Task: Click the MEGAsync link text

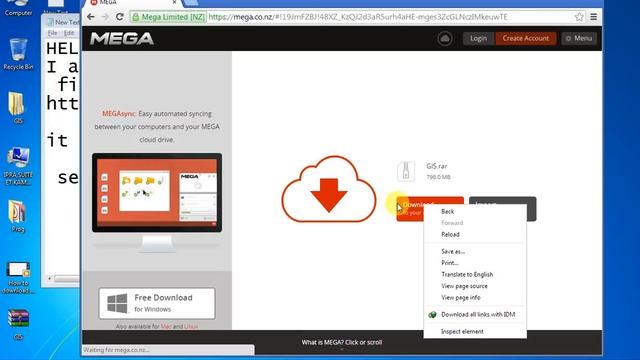Action: coord(119,113)
